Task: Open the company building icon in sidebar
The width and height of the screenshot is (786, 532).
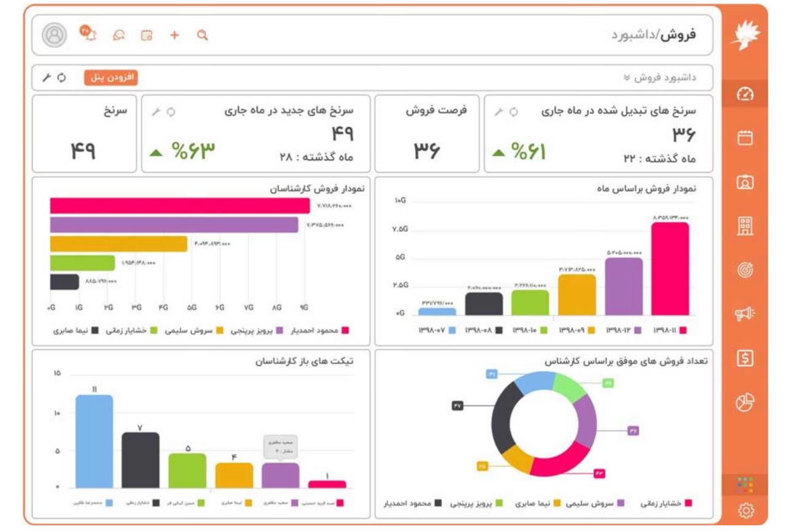Action: point(745,226)
